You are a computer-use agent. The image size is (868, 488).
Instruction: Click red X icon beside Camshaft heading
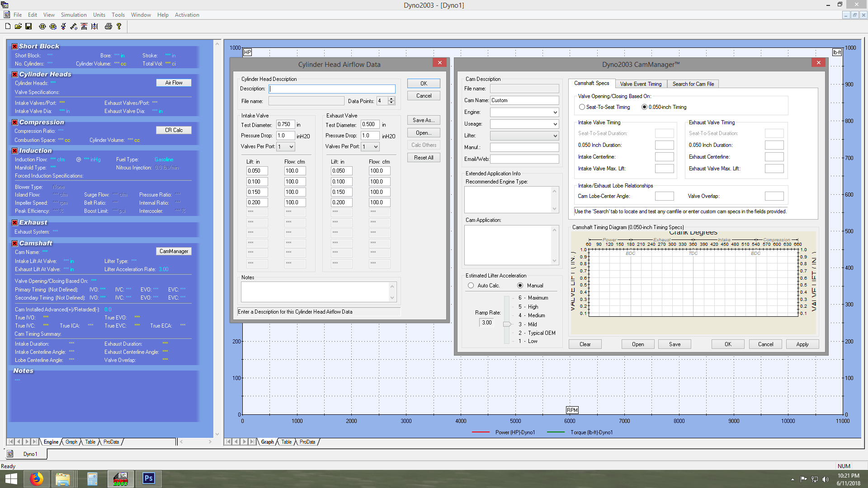(15, 244)
